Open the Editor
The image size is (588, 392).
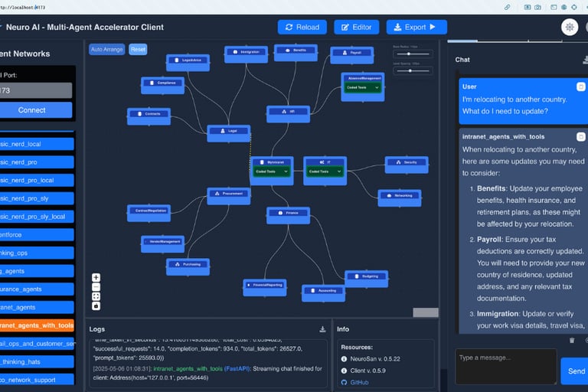356,27
